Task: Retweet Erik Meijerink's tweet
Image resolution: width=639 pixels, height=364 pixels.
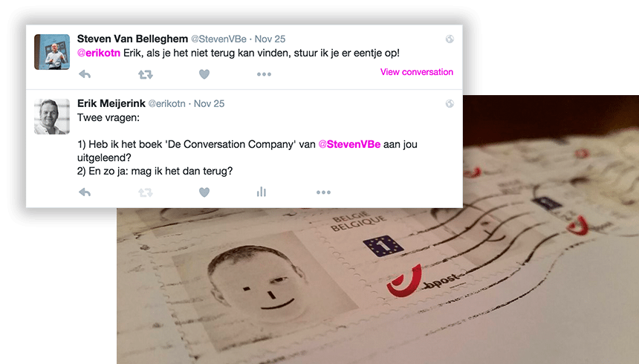Action: [x=146, y=192]
